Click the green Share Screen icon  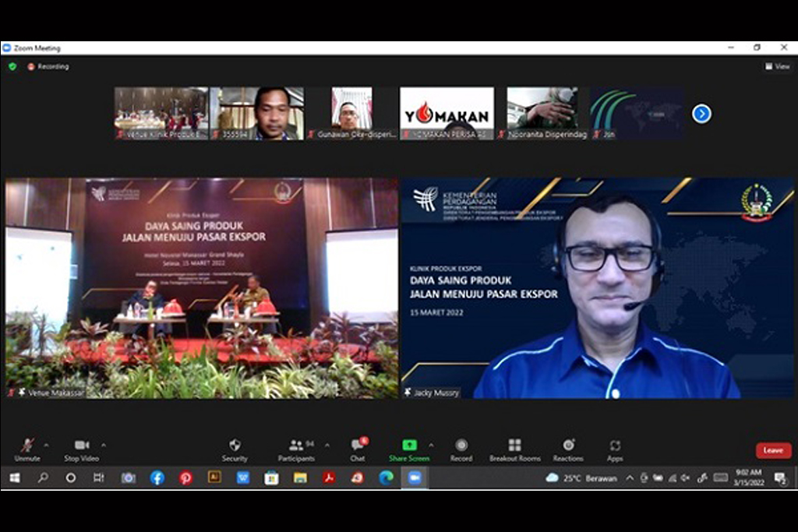(409, 446)
